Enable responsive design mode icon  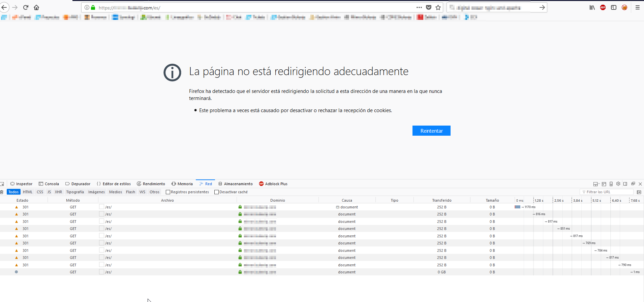click(x=611, y=184)
